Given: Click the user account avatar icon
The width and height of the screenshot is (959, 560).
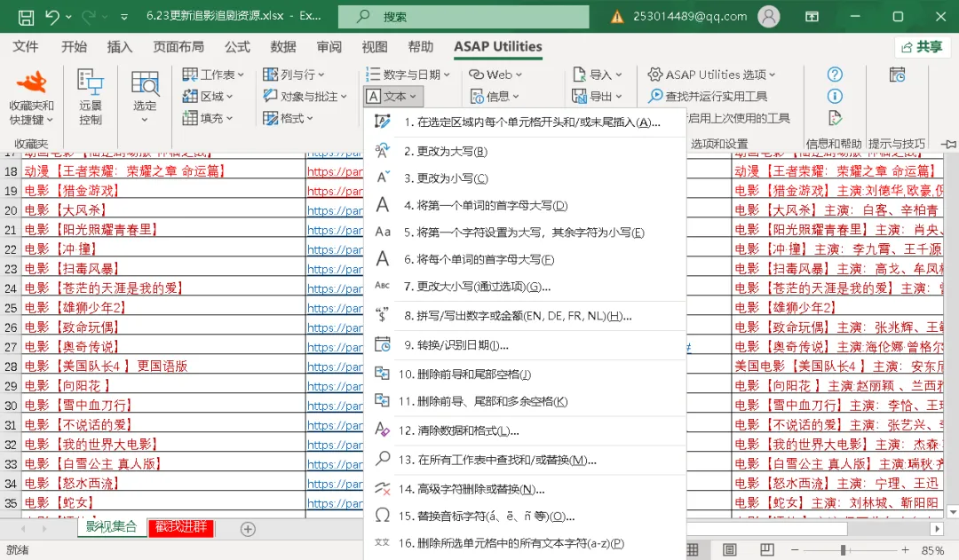Looking at the screenshot, I should click(x=769, y=17).
